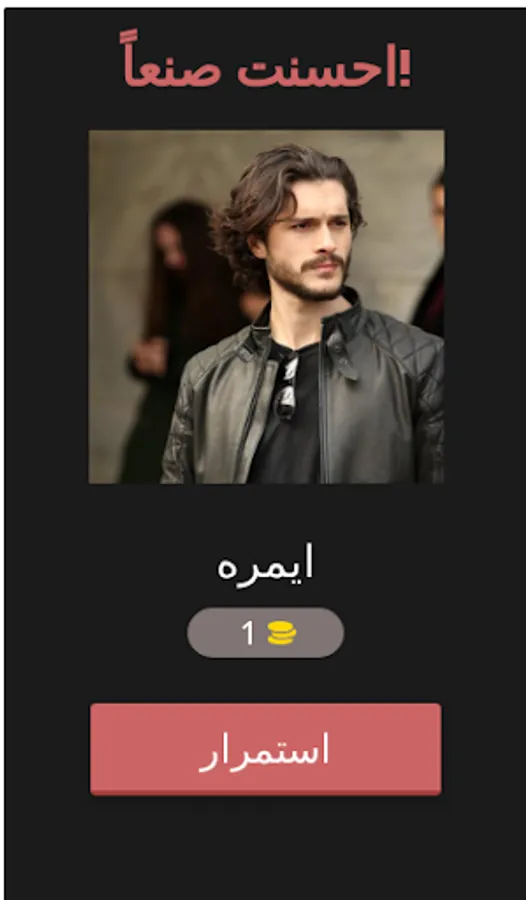The width and height of the screenshot is (526, 900).
Task: Tap the jacket zipper in the photo
Action: click(326, 402)
